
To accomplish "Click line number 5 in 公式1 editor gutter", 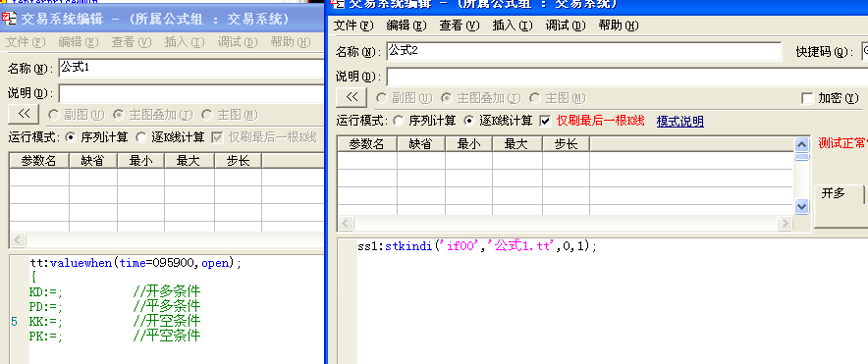I will 14,322.
